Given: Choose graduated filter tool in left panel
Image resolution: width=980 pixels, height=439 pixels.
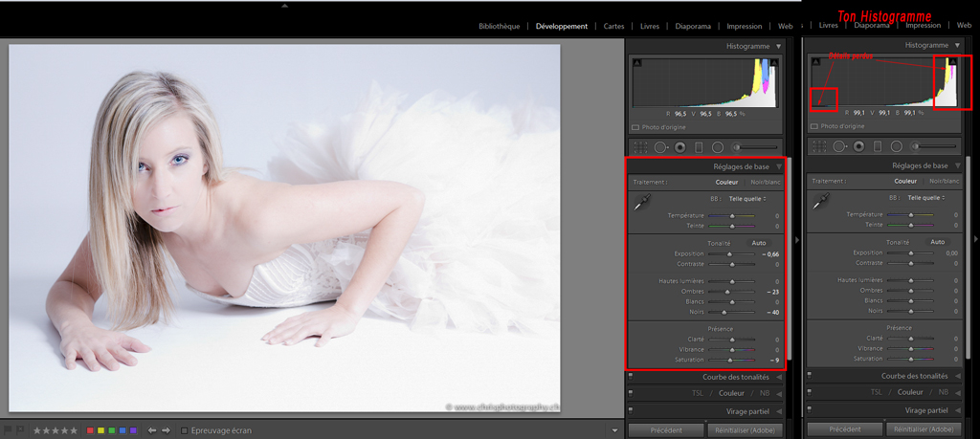Looking at the screenshot, I should [x=699, y=147].
